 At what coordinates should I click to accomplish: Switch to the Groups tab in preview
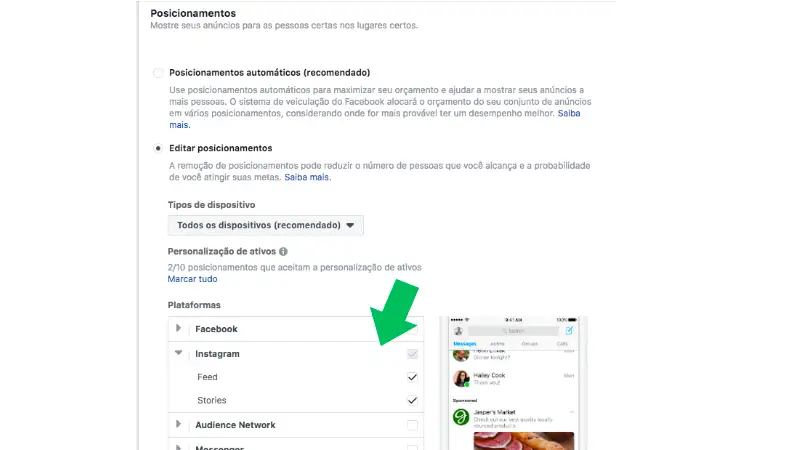coord(530,344)
